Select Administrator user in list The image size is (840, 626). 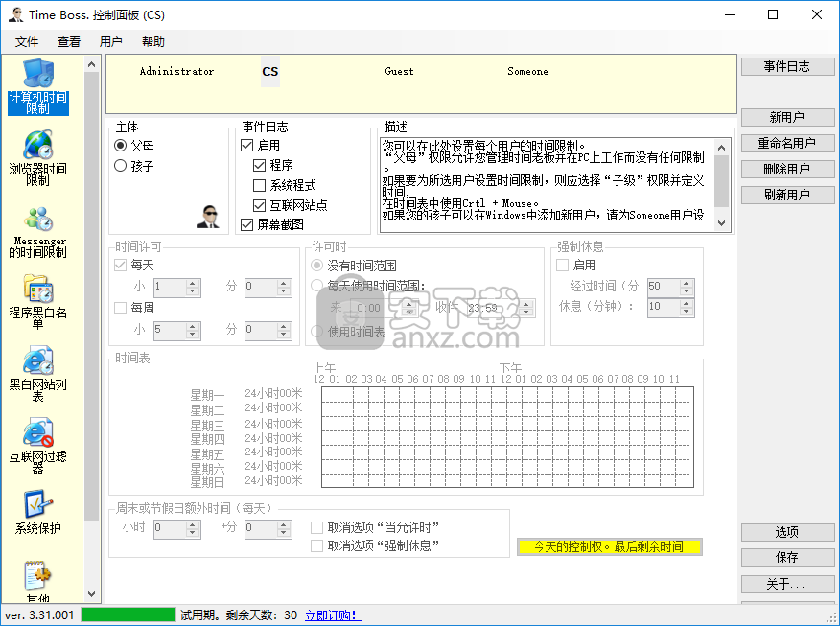click(176, 71)
